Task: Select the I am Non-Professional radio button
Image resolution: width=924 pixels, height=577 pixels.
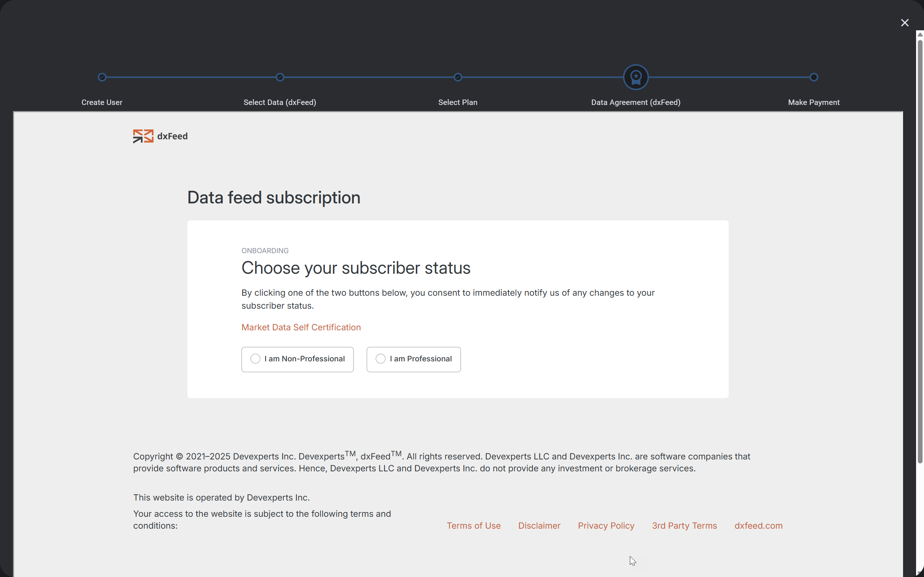Action: [x=256, y=359]
